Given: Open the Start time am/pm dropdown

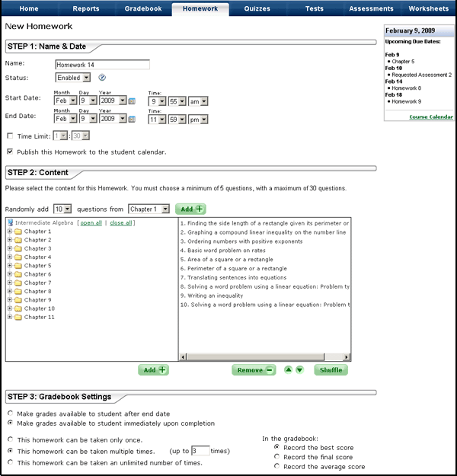Looking at the screenshot, I should (x=198, y=102).
